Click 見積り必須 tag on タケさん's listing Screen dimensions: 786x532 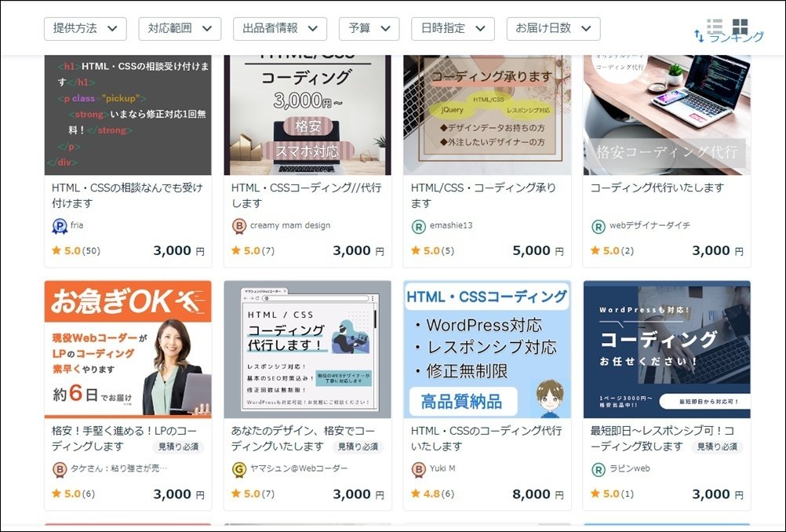tap(178, 446)
